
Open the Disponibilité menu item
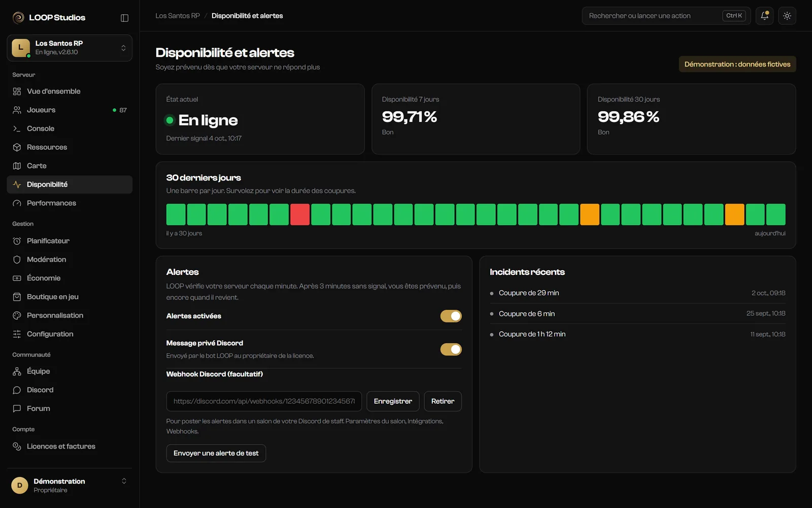[x=70, y=184]
